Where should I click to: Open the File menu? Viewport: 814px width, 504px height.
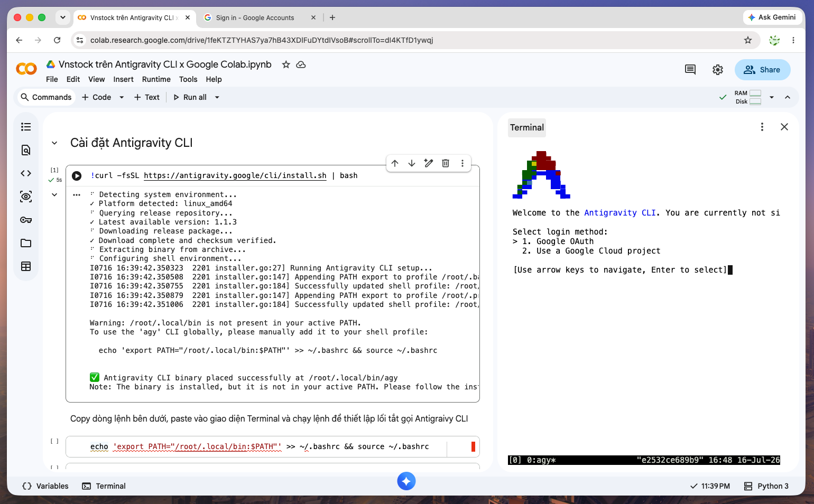tap(52, 79)
